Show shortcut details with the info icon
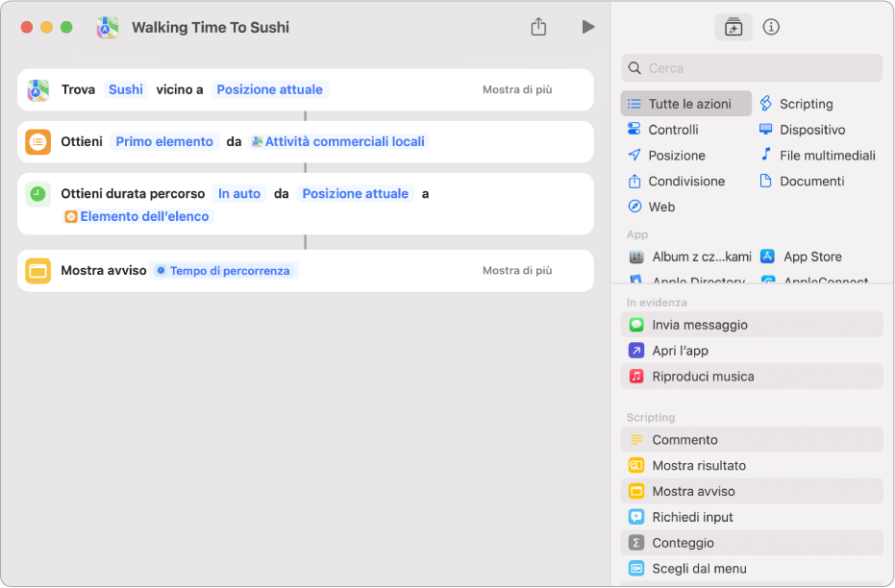Viewport: 895px width, 588px height. pos(771,27)
